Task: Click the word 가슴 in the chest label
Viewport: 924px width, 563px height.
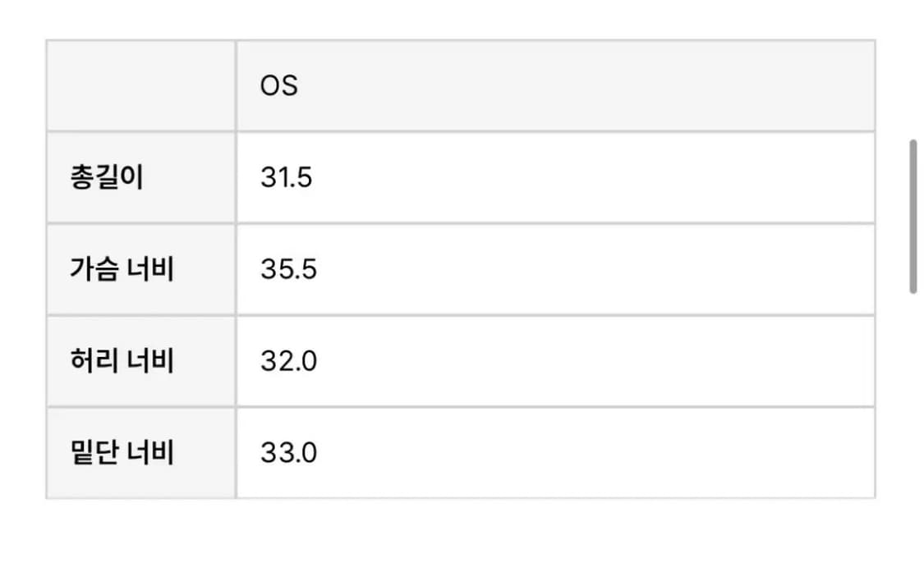Action: 94,270
